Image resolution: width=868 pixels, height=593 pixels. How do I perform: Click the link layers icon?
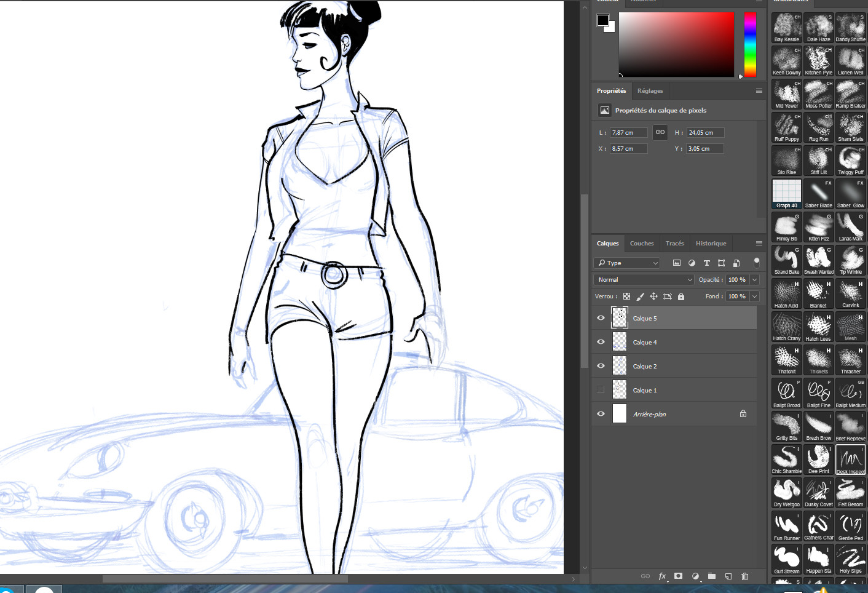click(x=645, y=576)
